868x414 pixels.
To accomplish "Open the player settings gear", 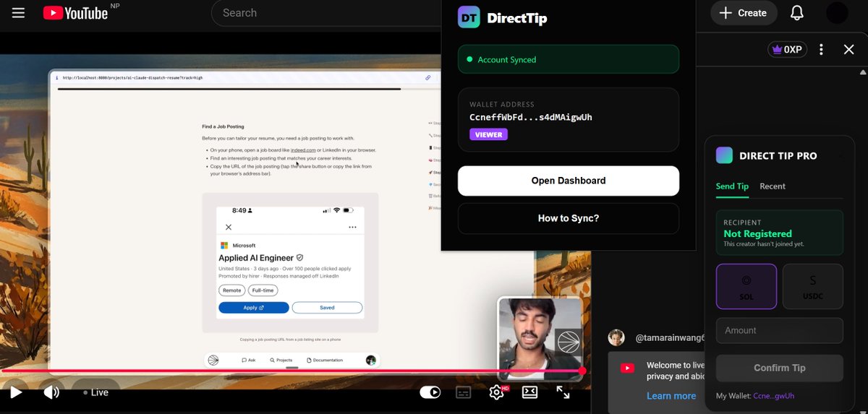I will (x=497, y=392).
